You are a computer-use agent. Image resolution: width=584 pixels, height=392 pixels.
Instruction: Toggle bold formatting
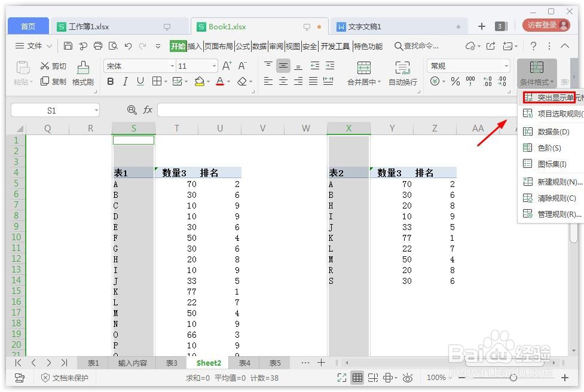[109, 81]
